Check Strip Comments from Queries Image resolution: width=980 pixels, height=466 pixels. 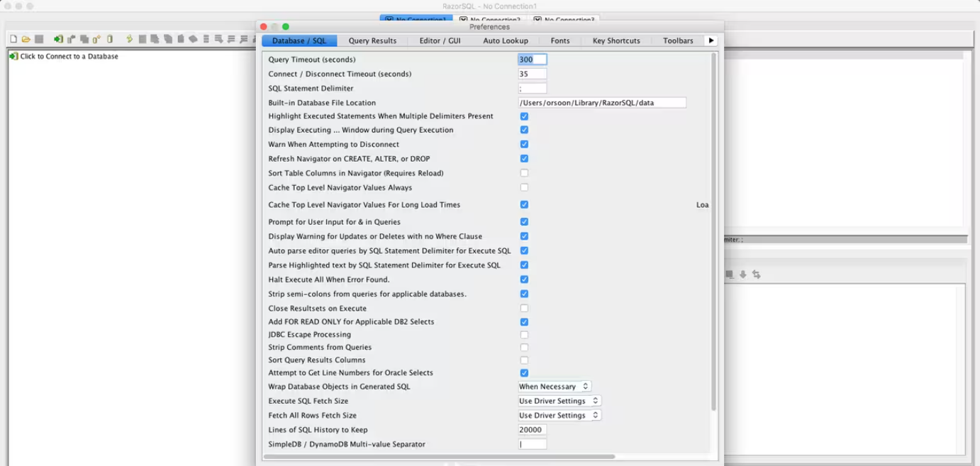524,348
